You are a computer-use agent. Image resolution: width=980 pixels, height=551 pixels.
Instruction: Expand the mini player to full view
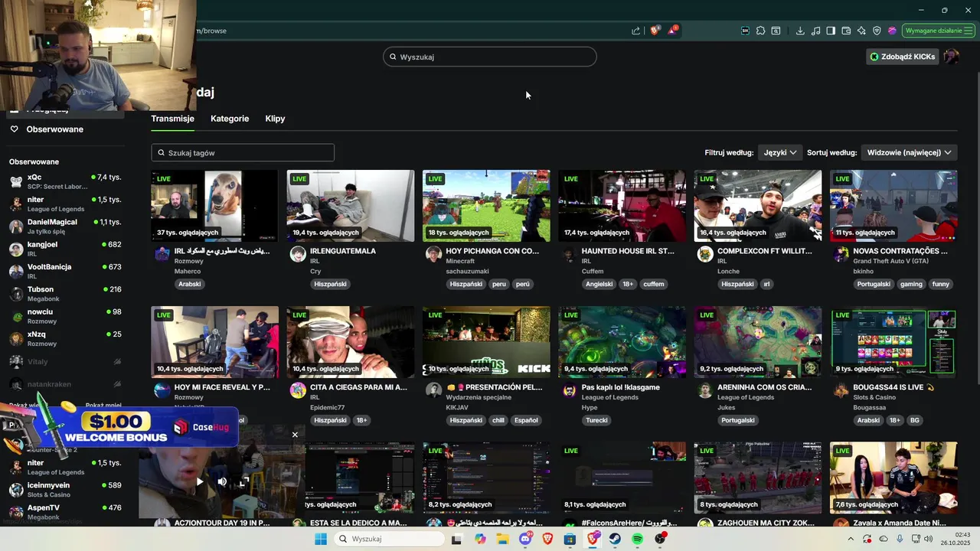[x=243, y=481]
